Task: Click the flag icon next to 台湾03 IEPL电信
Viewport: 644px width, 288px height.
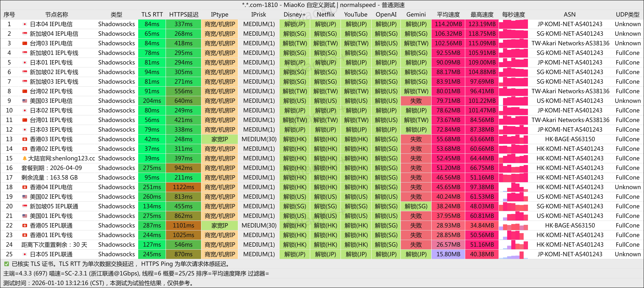Action: (x=24, y=43)
